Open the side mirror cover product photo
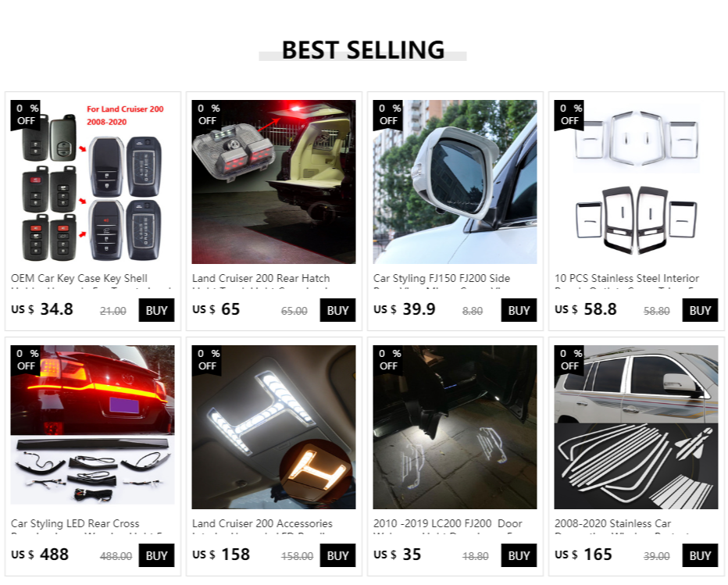 point(455,181)
